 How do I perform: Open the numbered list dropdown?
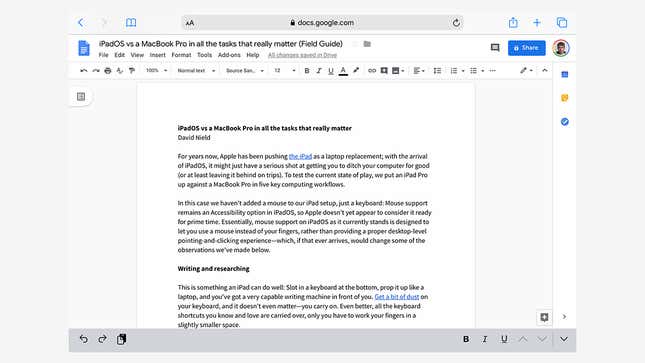tap(457, 71)
